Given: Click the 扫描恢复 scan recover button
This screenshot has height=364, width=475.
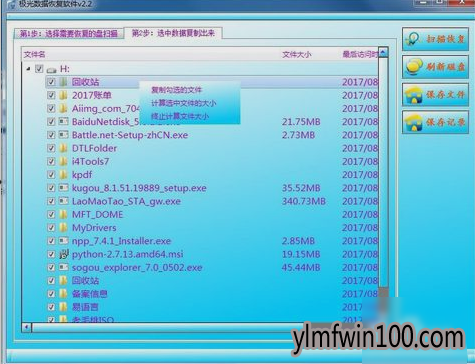Looking at the screenshot, I should 435,39.
